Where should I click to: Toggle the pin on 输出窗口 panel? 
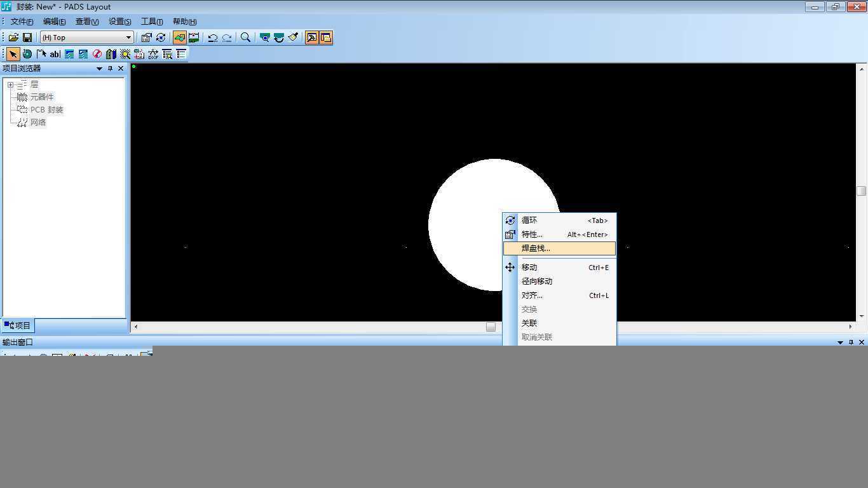pyautogui.click(x=851, y=342)
